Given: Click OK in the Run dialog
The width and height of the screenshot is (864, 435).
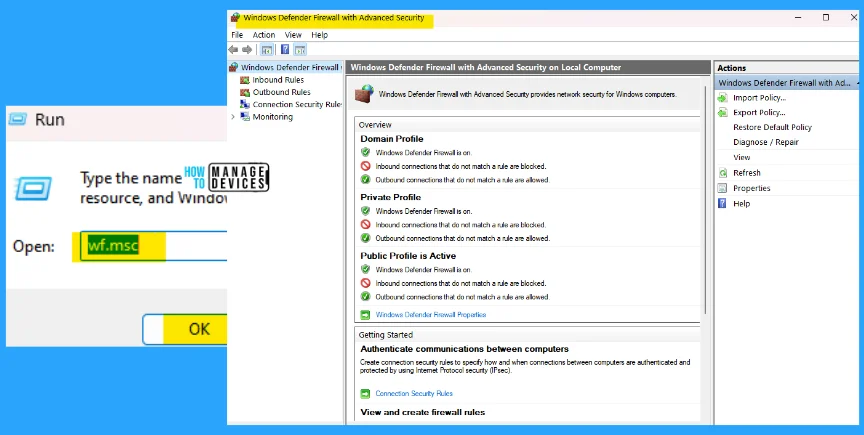Looking at the screenshot, I should click(x=185, y=329).
